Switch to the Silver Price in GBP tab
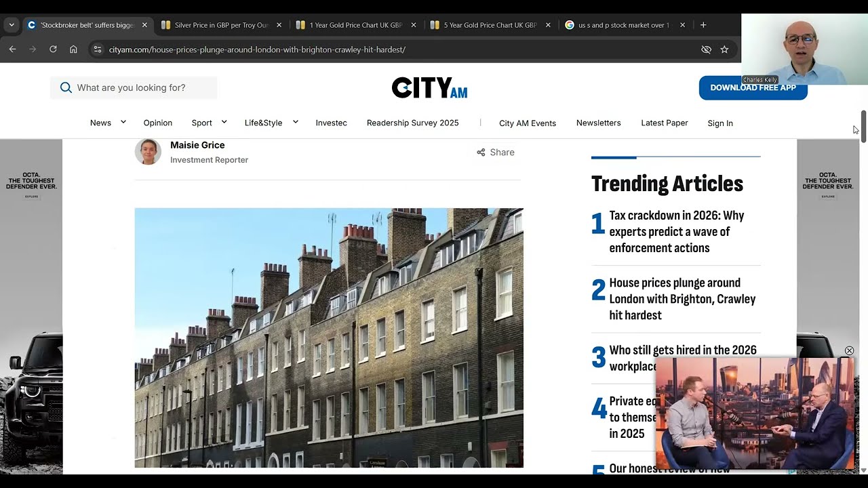Screen dimensions: 868x488 222,25
